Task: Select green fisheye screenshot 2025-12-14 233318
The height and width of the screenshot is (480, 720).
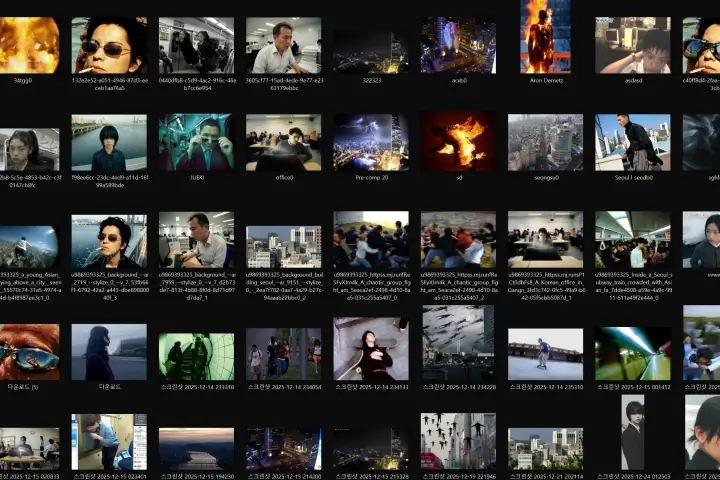Action: point(197,356)
